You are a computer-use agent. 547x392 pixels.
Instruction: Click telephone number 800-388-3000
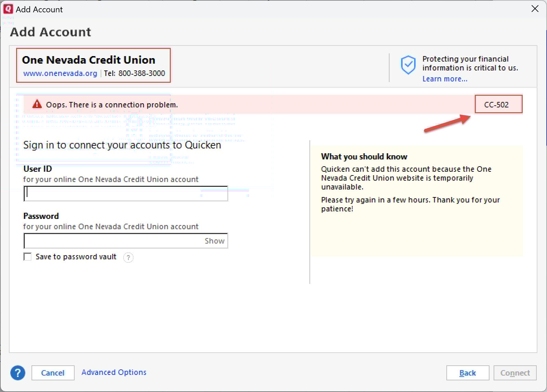pos(142,73)
